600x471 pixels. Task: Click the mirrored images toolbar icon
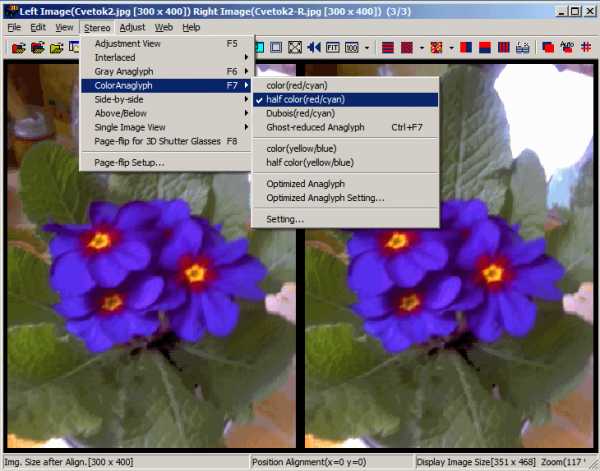pos(522,47)
